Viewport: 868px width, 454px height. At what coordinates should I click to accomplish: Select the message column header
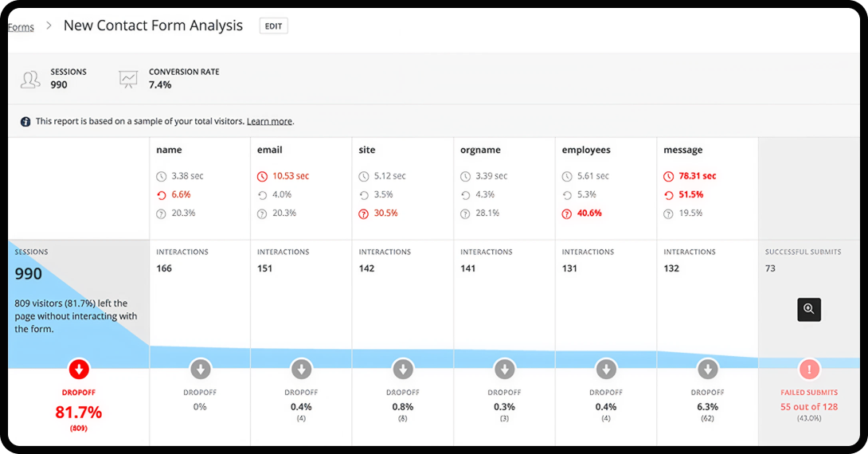click(x=683, y=150)
